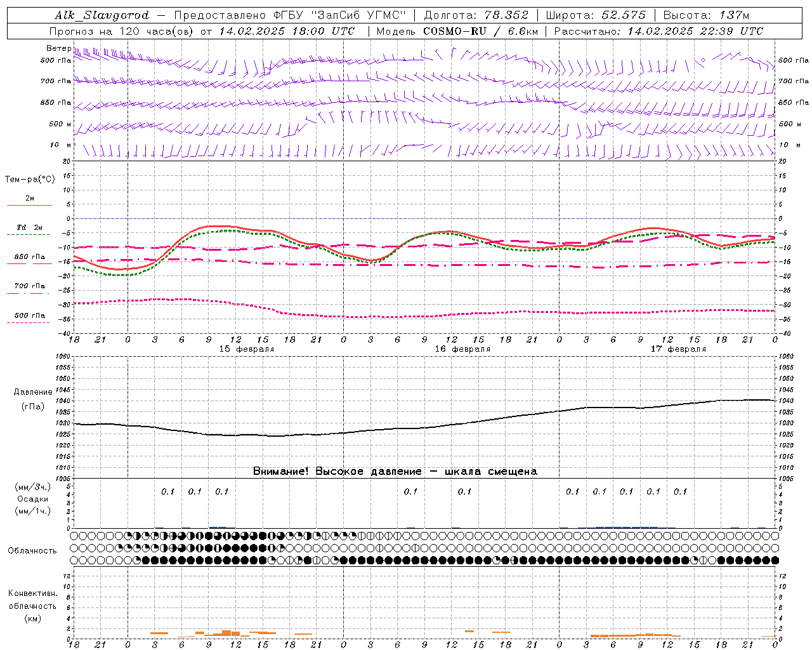
Task: Click the '(мм/3ч.)' precipitation unit label
Action: [x=32, y=487]
